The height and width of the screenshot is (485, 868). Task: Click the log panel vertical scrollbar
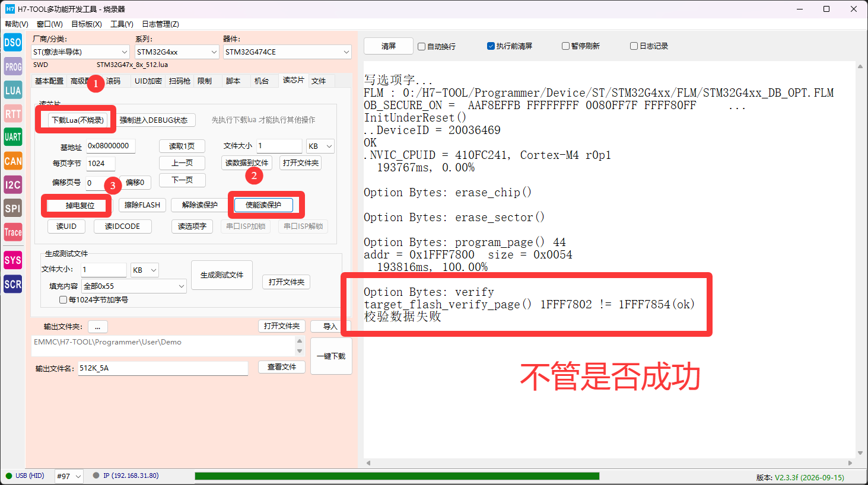point(860,260)
